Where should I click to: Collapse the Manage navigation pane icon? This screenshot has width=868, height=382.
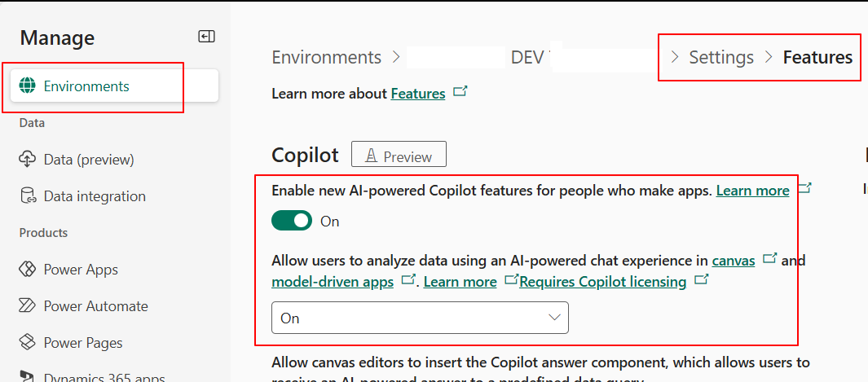click(206, 37)
